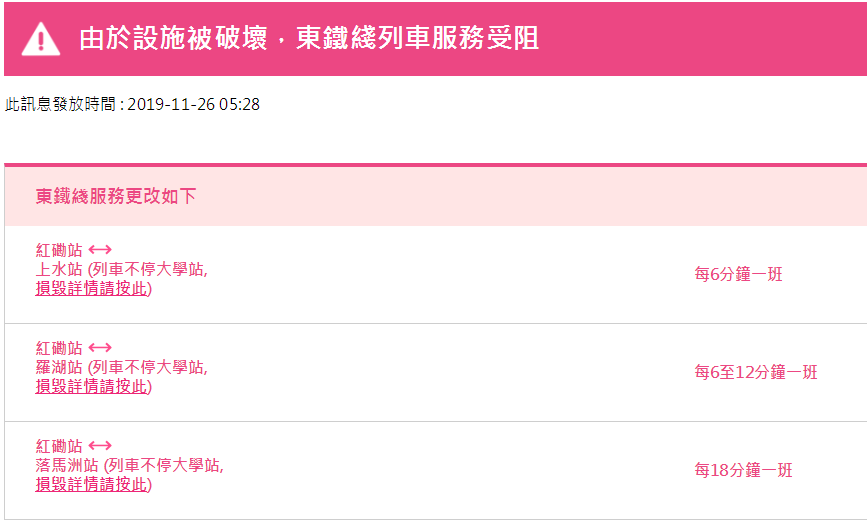Viewport: 867px width, 529px height.
Task: Click the double arrow in 落馬洲站 row
Action: point(100,447)
